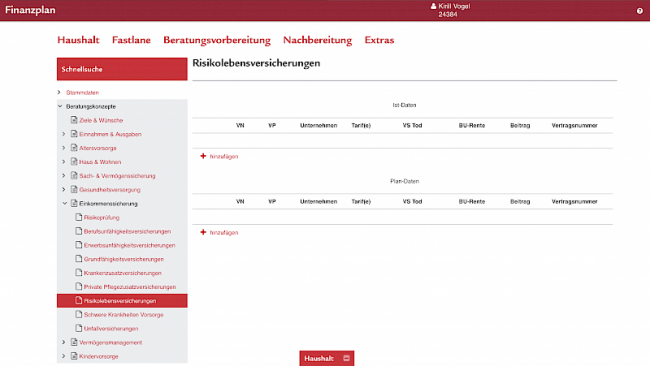The height and width of the screenshot is (366, 650).
Task: Click document icon beside Einkommenssicherung
Action: 74,204
